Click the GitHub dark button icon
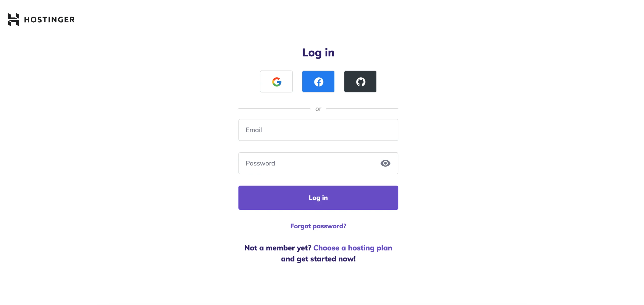The image size is (644, 305). [x=360, y=81]
